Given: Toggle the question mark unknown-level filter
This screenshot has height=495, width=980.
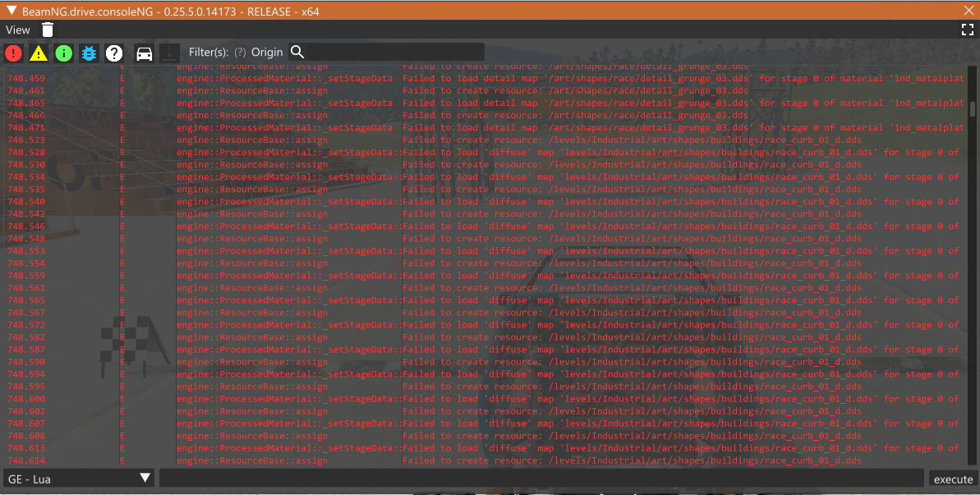Looking at the screenshot, I should (x=113, y=53).
